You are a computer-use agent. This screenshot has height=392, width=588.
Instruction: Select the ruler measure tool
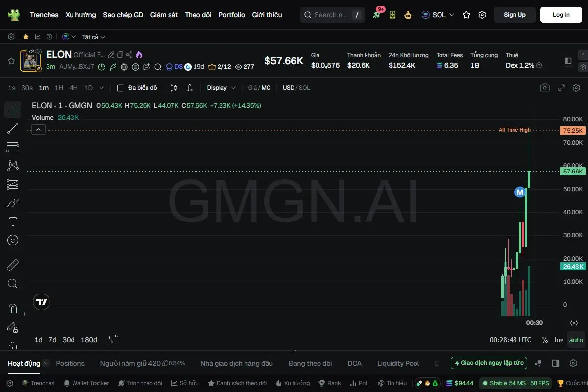(x=13, y=265)
